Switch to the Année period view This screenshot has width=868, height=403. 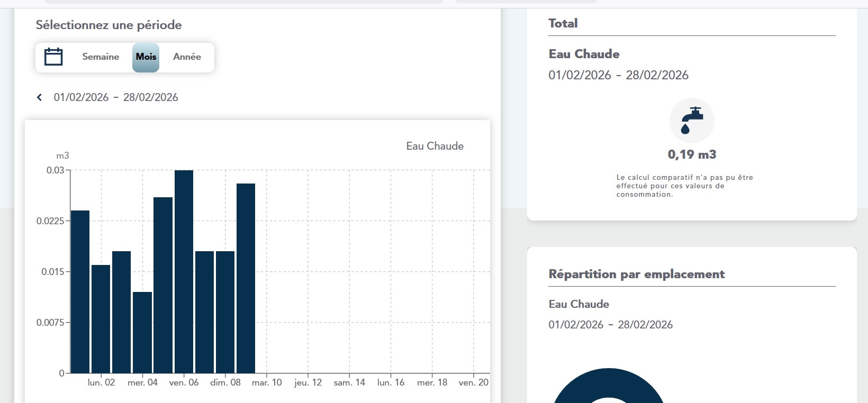pyautogui.click(x=187, y=57)
